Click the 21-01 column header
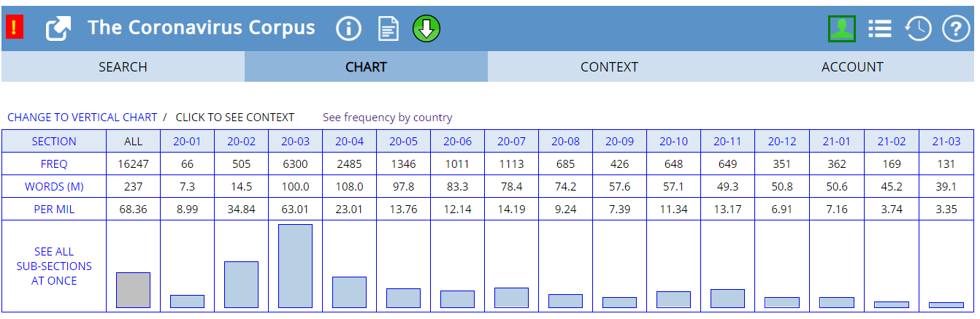This screenshot has width=980, height=319. [x=836, y=141]
